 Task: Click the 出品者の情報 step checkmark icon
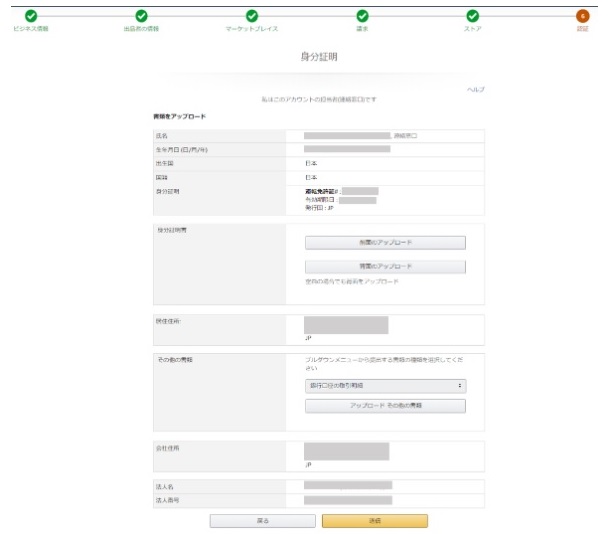tap(141, 15)
